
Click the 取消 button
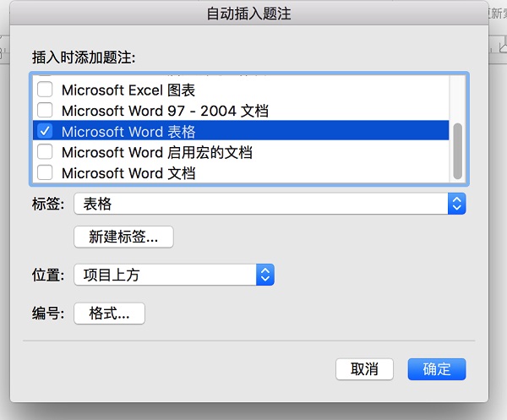pos(364,369)
